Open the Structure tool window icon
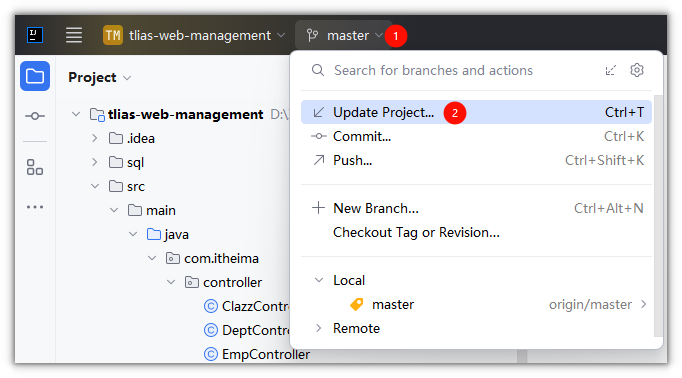682x378 pixels. 35,167
